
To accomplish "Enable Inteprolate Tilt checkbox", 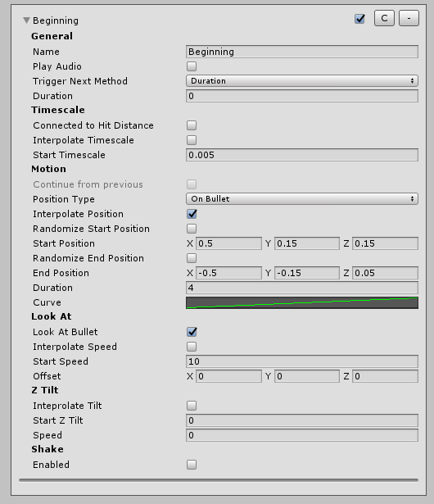I will 192,406.
